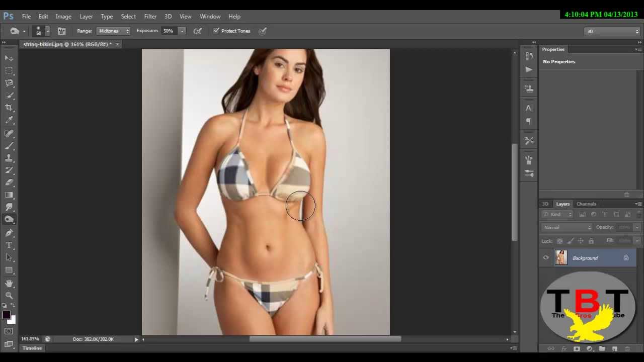Select the History Brush tool

click(x=9, y=170)
